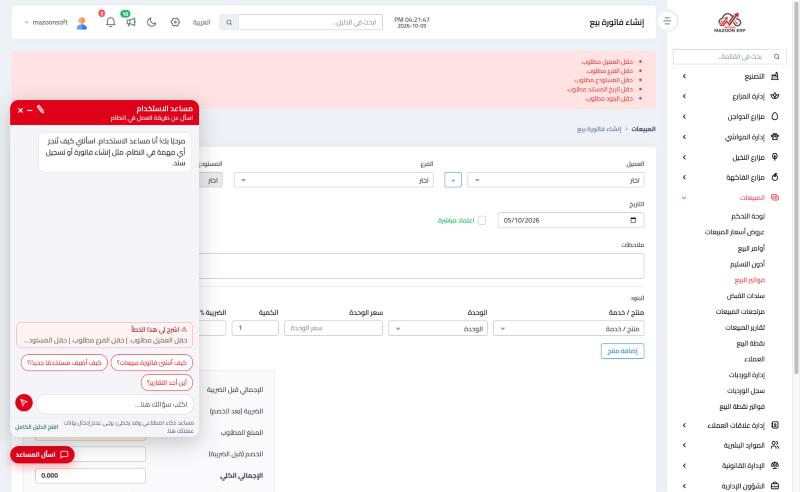Viewport: 800px width, 492px height.
Task: Open the announcements megaphone icon
Action: [x=131, y=22]
